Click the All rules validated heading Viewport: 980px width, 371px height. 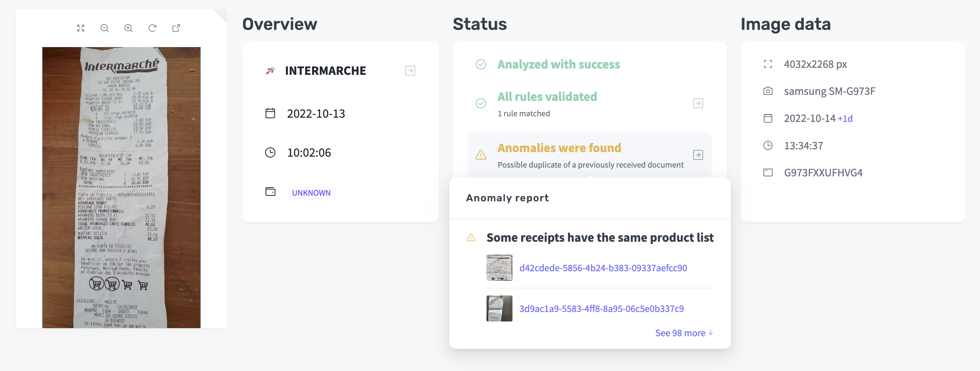(547, 97)
